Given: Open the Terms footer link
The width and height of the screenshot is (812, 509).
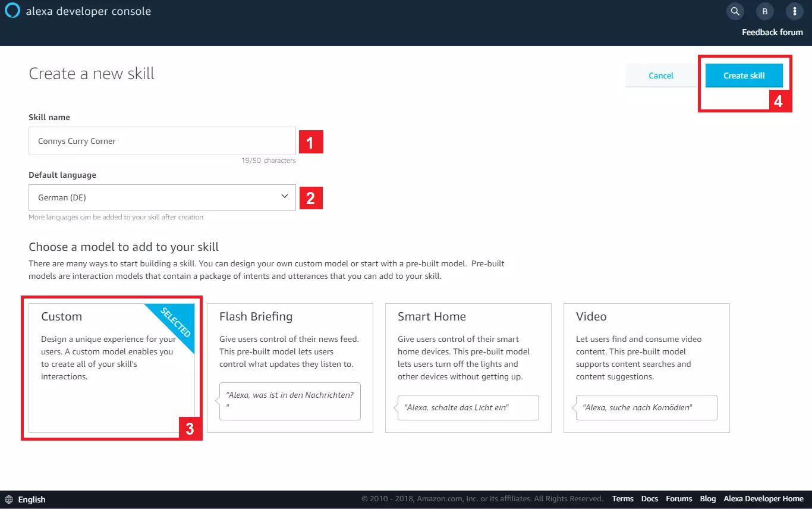Looking at the screenshot, I should point(623,499).
